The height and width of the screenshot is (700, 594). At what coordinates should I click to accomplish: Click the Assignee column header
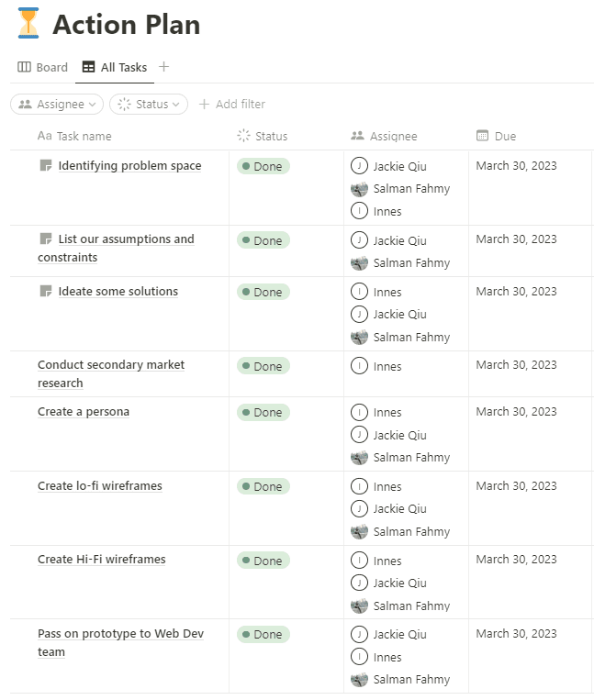tap(384, 136)
